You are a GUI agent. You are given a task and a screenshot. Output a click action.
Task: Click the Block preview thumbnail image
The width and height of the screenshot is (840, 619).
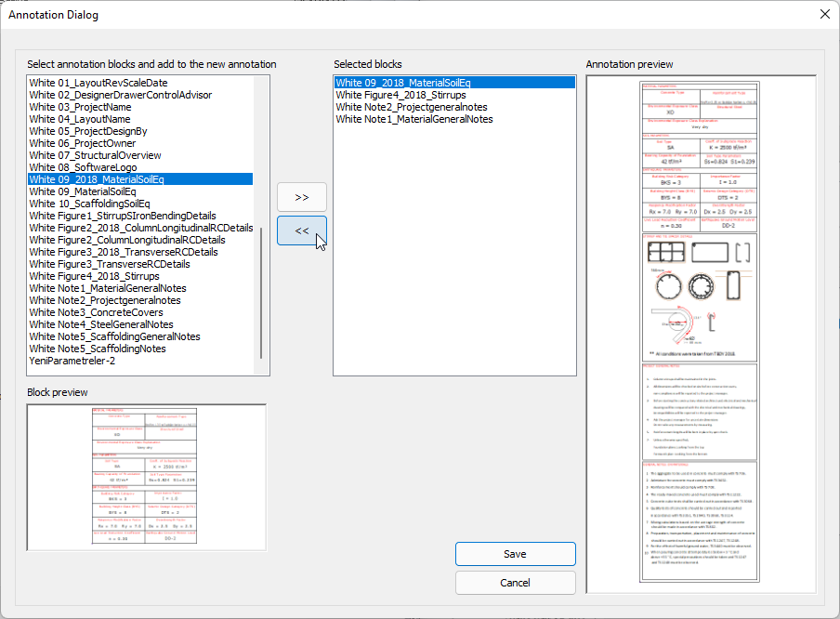coord(147,477)
